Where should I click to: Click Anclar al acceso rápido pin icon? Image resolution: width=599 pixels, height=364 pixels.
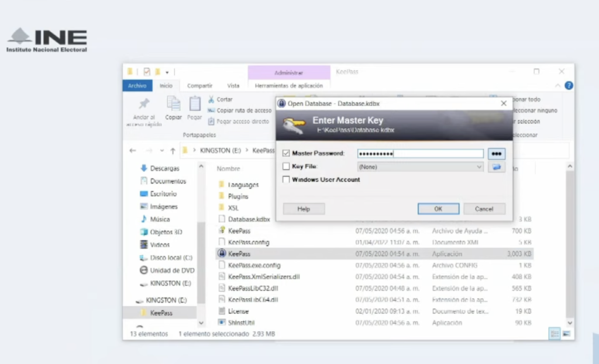click(x=144, y=104)
